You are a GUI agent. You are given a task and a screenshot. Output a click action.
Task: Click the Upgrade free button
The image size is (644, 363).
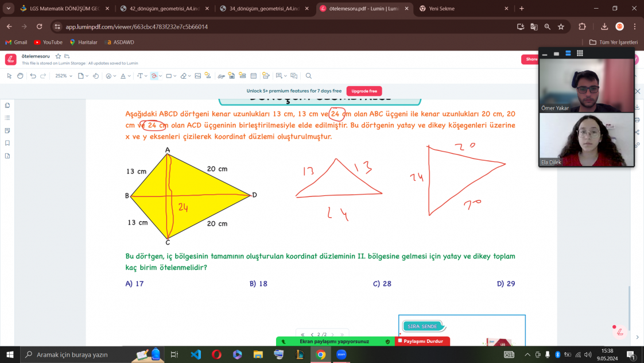364,91
